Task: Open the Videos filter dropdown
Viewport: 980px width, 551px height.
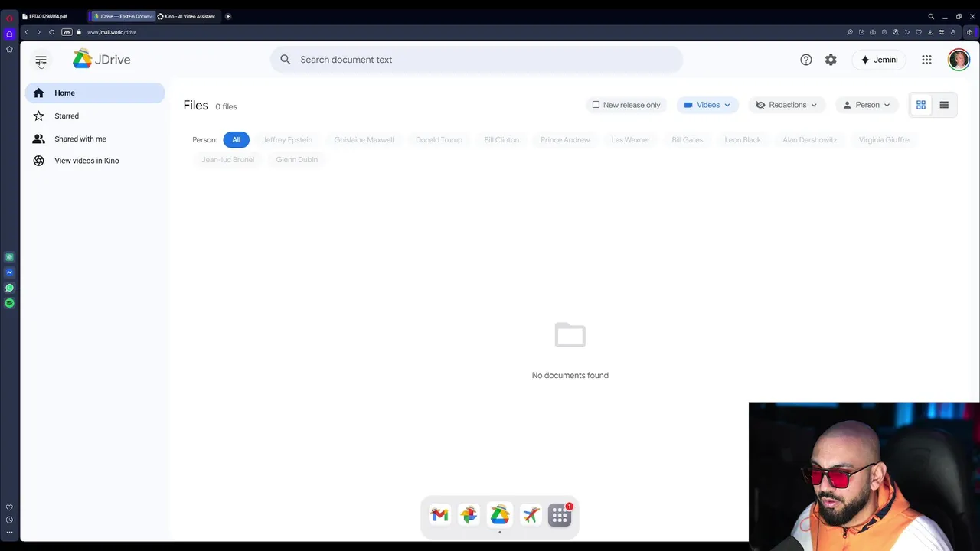Action: coord(707,105)
